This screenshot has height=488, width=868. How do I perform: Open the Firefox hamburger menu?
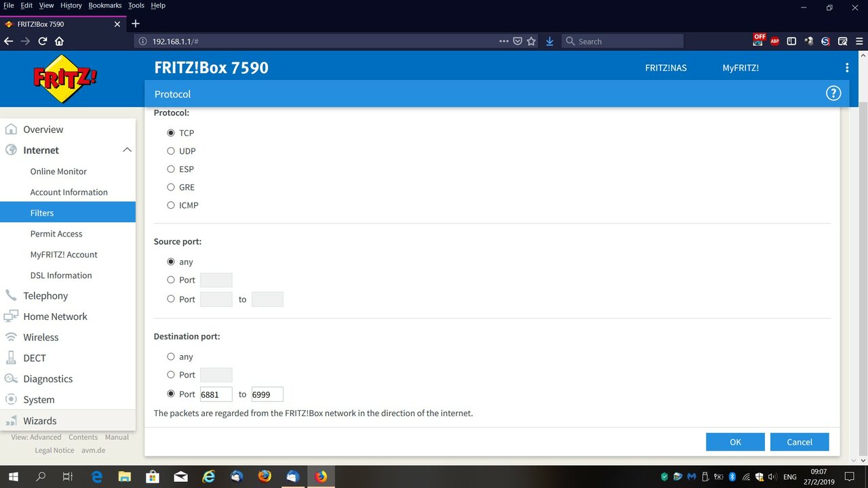(860, 41)
